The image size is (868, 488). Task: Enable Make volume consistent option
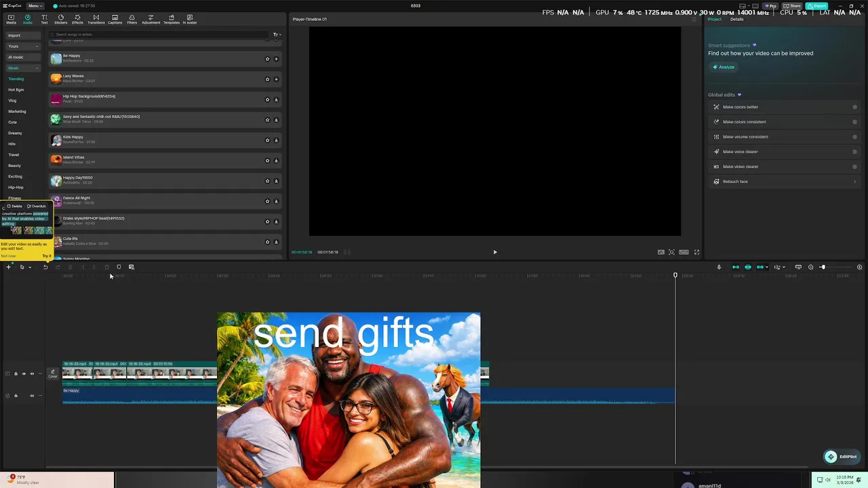tap(854, 137)
